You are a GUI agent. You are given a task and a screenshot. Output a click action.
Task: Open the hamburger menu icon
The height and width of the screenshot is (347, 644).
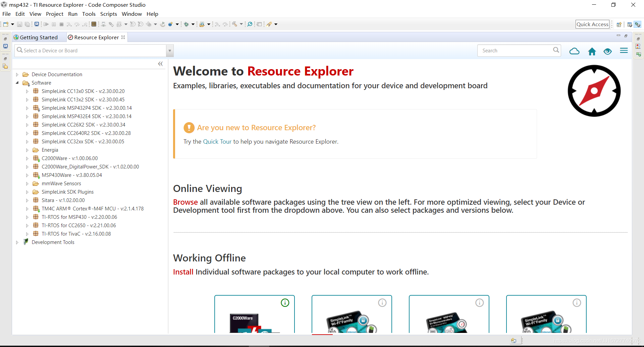pos(624,51)
